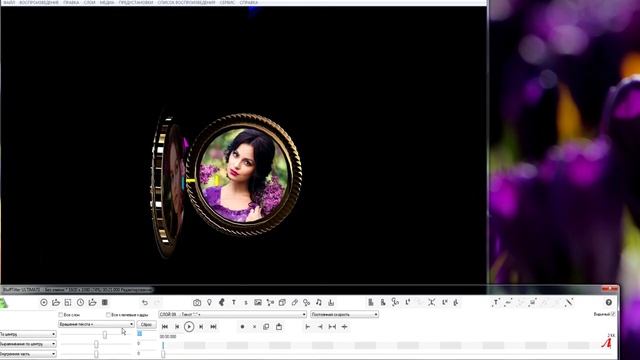640x360 pixels.
Task: Expand the layer selection dropdown 'СЛОЙ 09'
Action: (232, 314)
